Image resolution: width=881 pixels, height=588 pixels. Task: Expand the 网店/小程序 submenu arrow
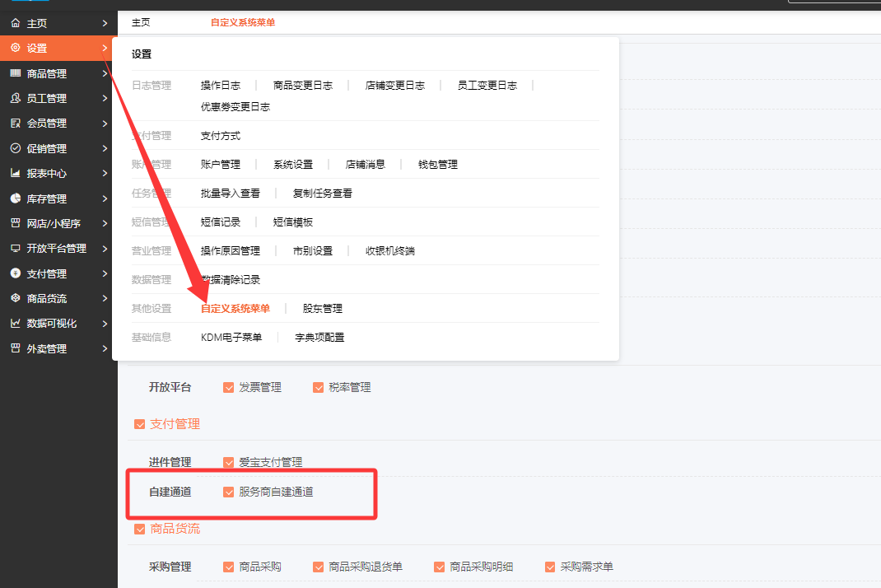click(x=105, y=224)
